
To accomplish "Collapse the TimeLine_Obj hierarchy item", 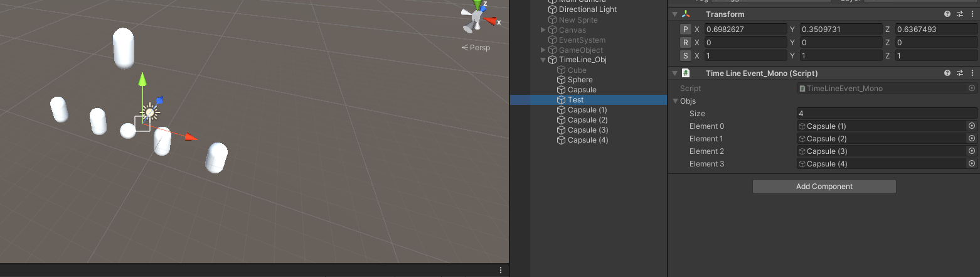I will (x=543, y=60).
